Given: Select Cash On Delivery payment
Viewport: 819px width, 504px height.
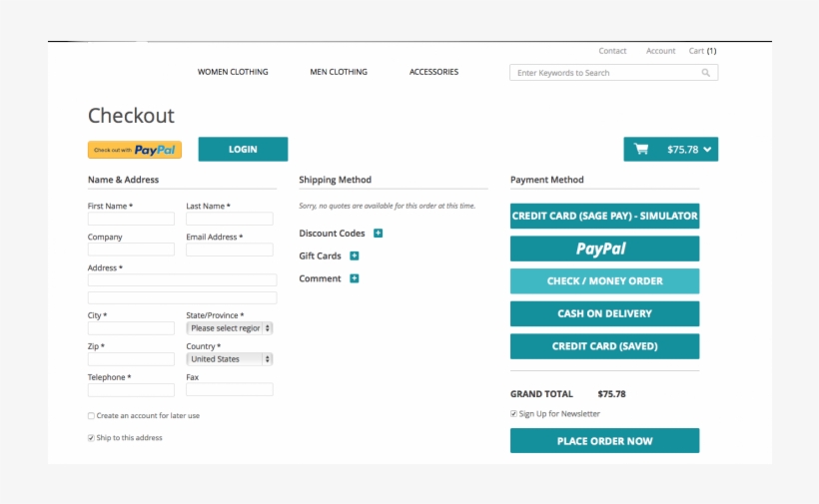Looking at the screenshot, I should point(605,313).
